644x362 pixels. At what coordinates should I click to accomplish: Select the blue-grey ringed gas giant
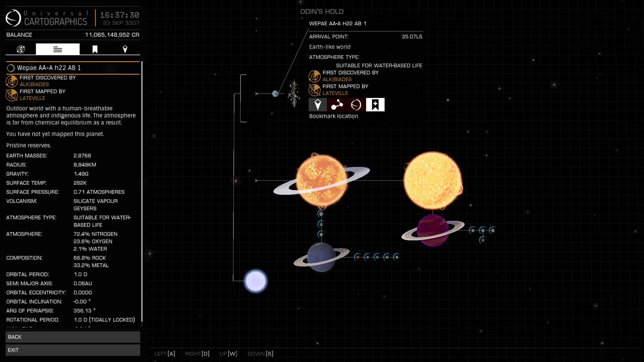coord(321,257)
